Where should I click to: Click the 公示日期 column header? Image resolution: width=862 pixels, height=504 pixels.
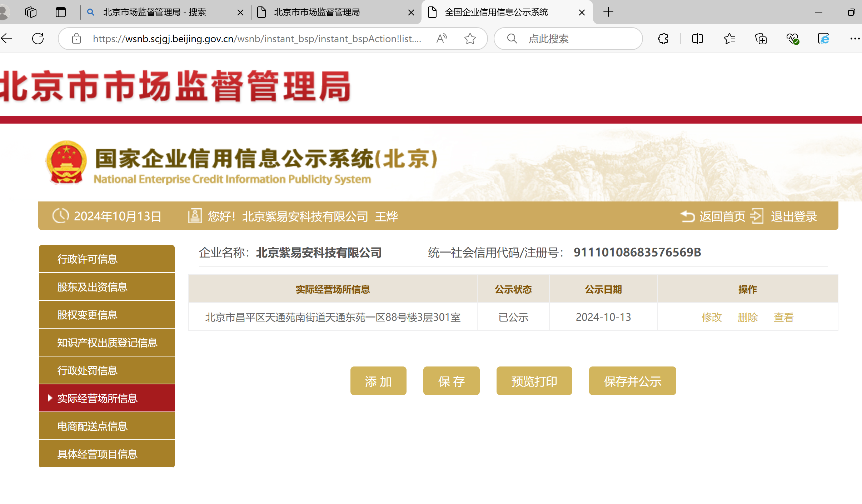[x=603, y=289]
